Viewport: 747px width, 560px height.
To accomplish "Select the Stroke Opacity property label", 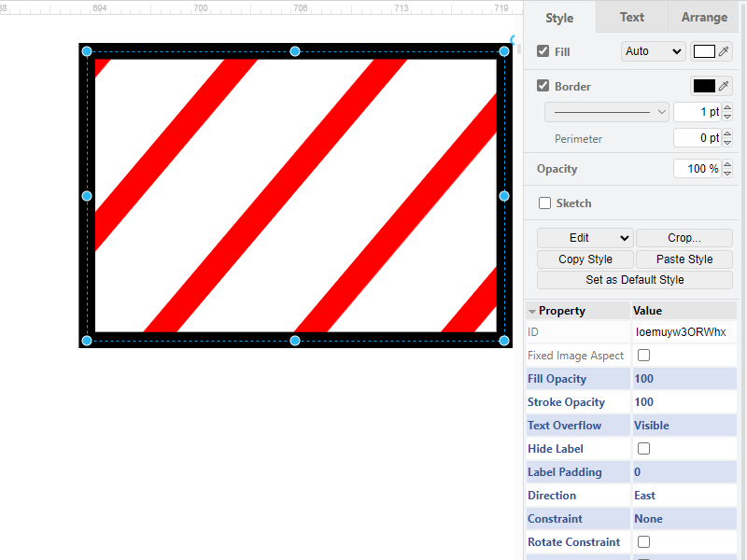I will (566, 402).
